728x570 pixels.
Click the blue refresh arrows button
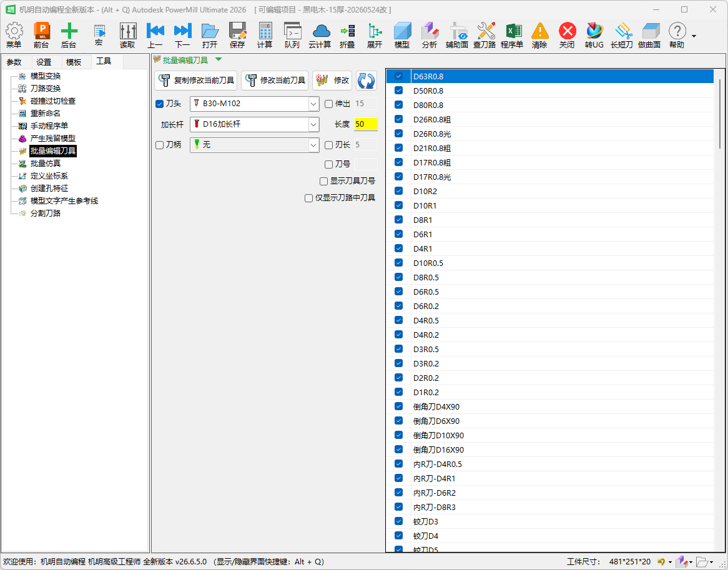(366, 81)
